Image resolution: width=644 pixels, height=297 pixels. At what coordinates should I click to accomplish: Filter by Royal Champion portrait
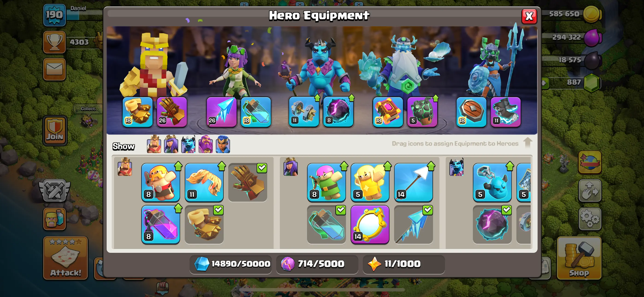click(223, 144)
